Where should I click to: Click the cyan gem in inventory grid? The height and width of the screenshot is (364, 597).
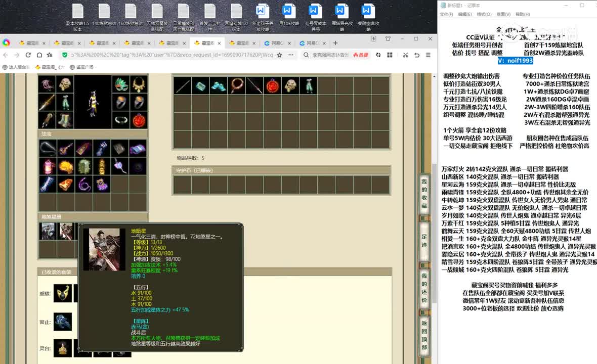[x=200, y=86]
